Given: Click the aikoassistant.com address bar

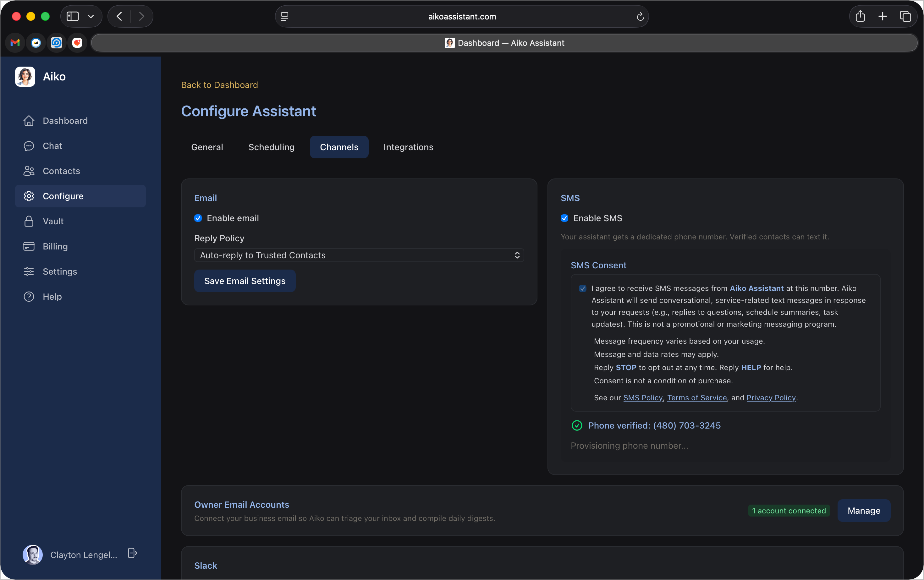Looking at the screenshot, I should pos(462,16).
